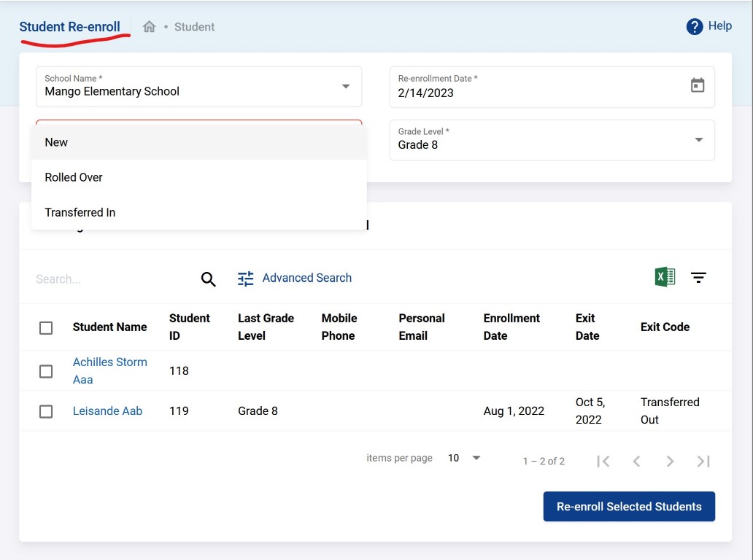Jump to the last page of results
Screen dimensions: 753x560
click(703, 461)
